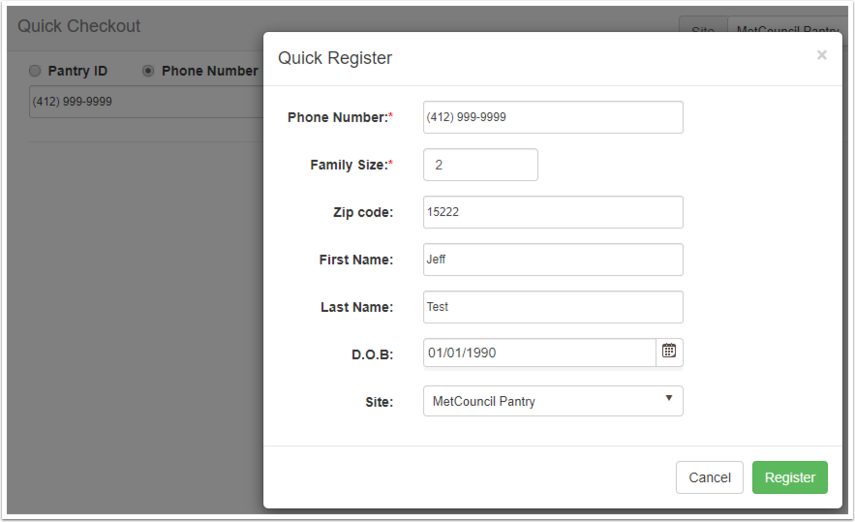Image resolution: width=855 pixels, height=522 pixels.
Task: Click the D.O.B date field 01/01/1990
Action: pyautogui.click(x=539, y=353)
